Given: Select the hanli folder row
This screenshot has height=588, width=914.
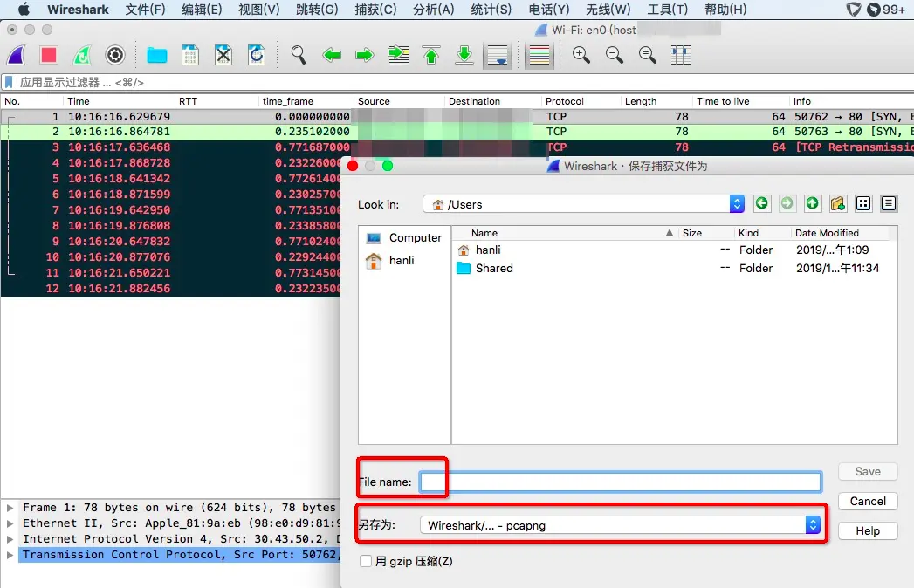Looking at the screenshot, I should pos(675,250).
